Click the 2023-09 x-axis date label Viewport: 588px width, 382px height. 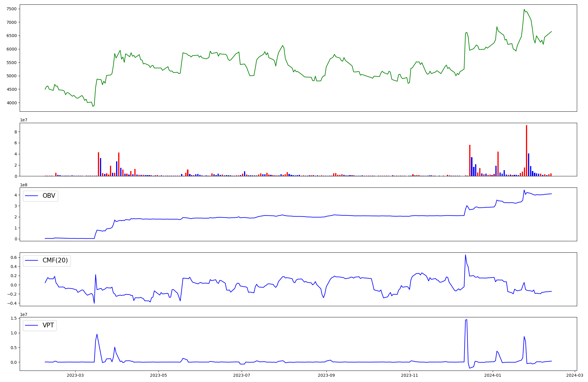(326, 375)
